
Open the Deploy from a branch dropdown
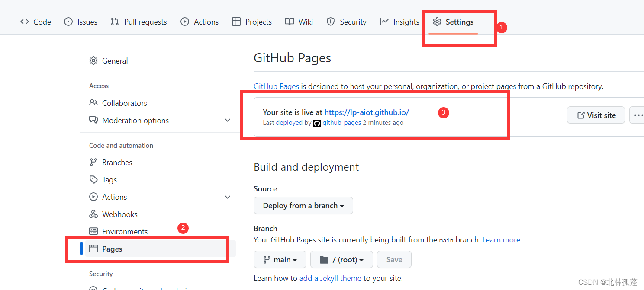(x=303, y=205)
